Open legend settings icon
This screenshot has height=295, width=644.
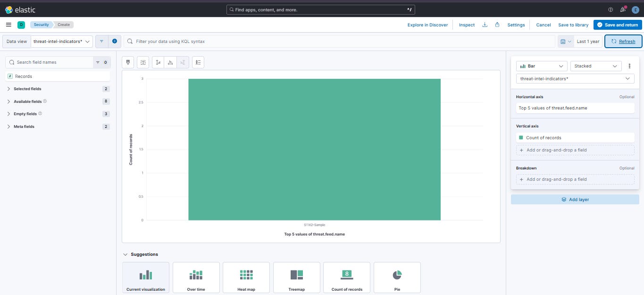point(198,62)
